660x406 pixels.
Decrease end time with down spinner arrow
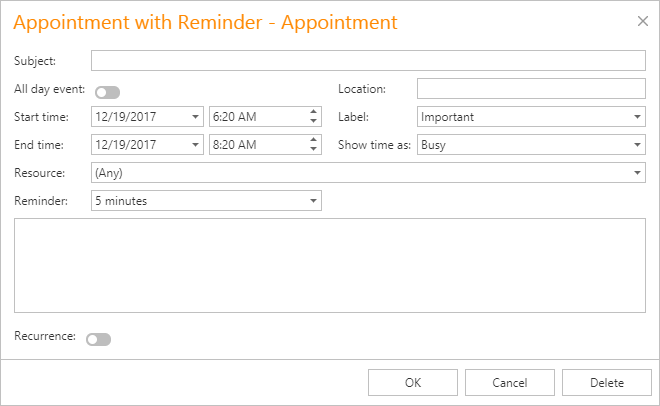point(314,150)
